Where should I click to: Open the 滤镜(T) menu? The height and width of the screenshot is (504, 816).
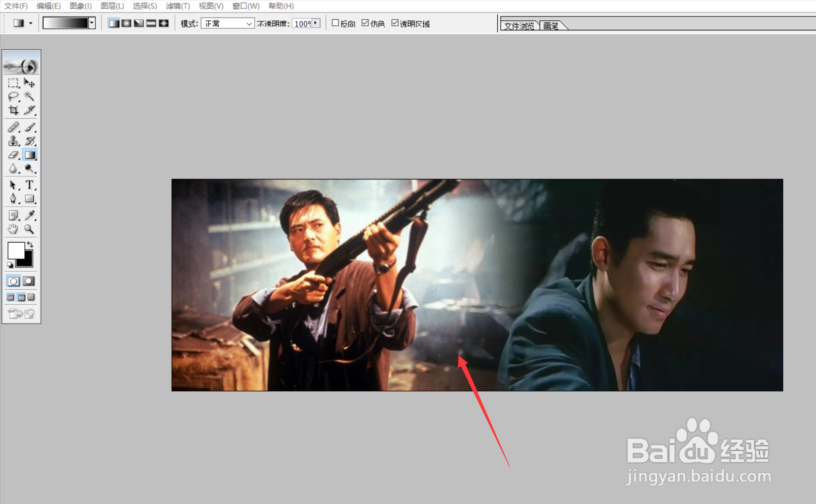coord(178,6)
